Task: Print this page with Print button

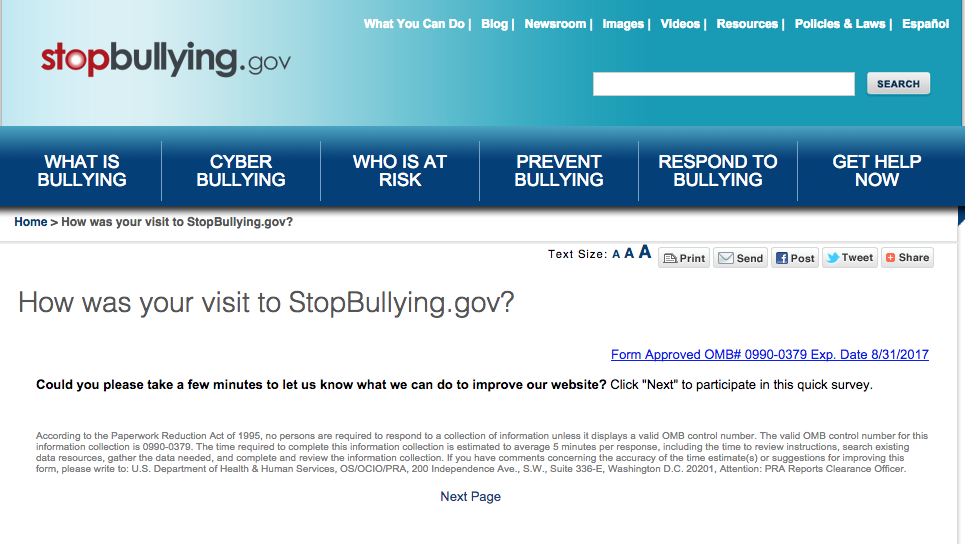Action: coord(684,258)
